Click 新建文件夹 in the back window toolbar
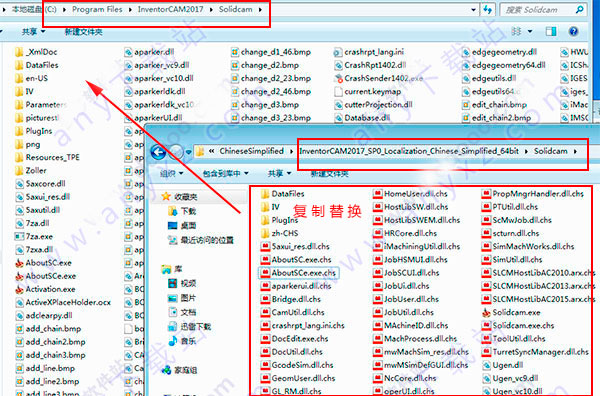Viewport: 600px width, 396px height. (83, 32)
